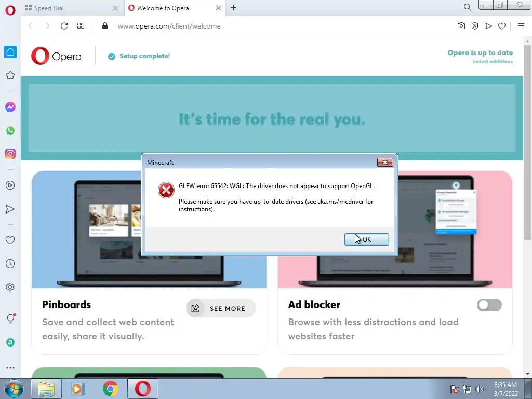Screen dimensions: 532x399
Task: Select the Welcome to Opera tab
Action: (175, 8)
